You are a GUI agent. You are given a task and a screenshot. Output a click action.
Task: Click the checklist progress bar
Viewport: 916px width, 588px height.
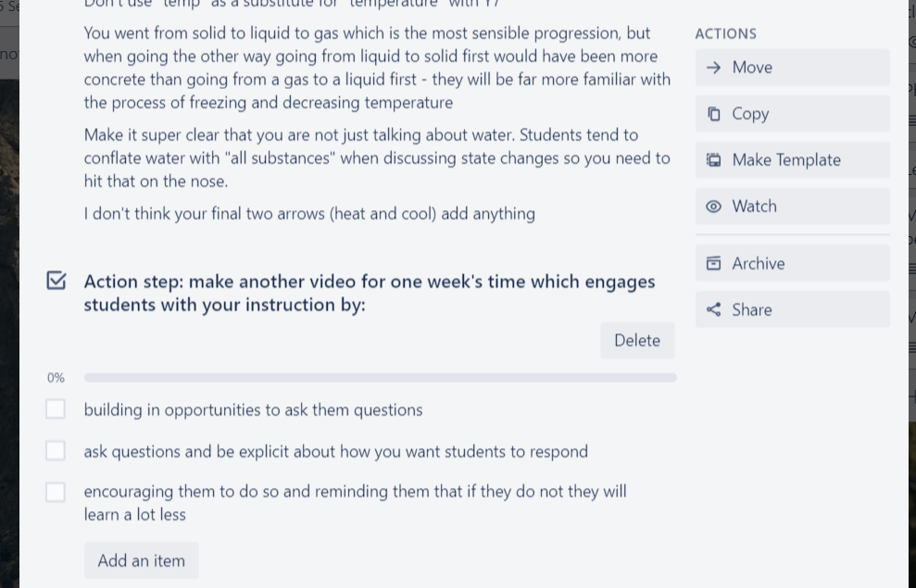point(380,377)
